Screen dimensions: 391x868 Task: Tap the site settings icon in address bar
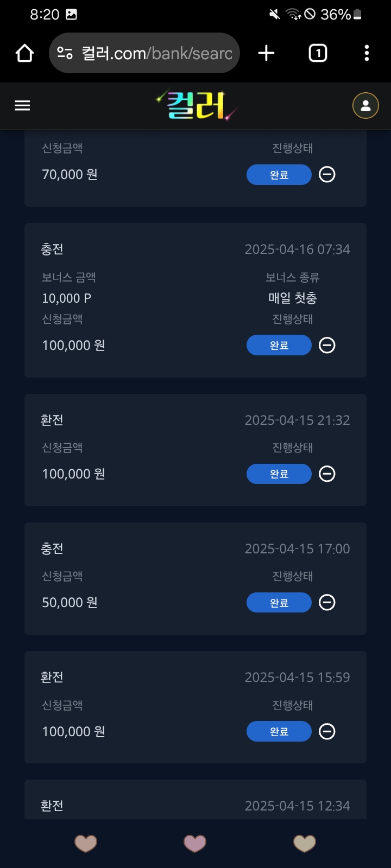[65, 53]
